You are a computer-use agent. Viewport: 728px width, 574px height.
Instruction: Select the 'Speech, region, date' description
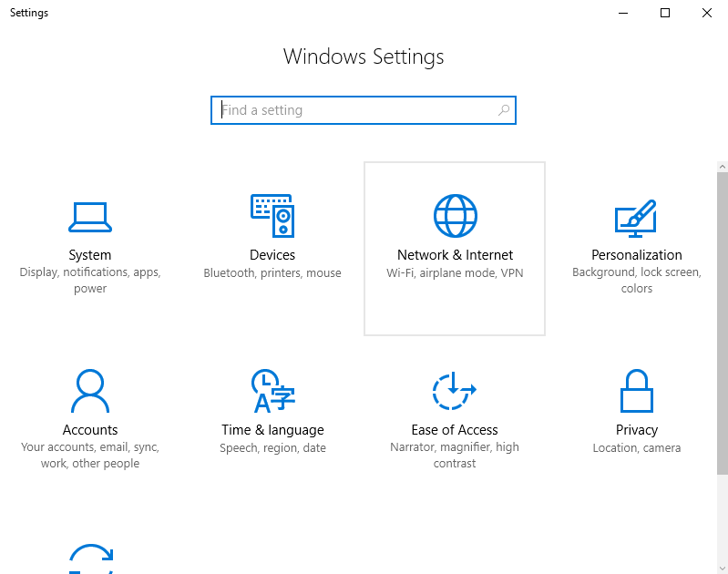[272, 447]
